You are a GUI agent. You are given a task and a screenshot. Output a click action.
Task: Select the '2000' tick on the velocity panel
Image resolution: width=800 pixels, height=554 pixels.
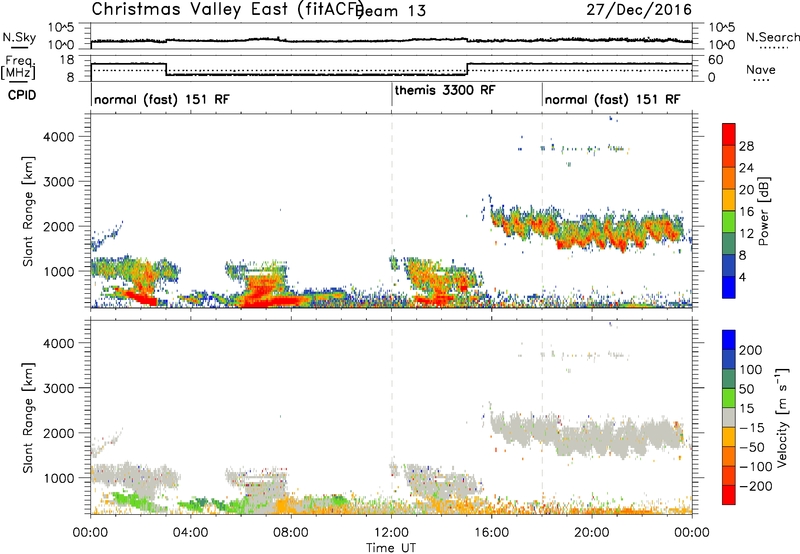(x=59, y=433)
